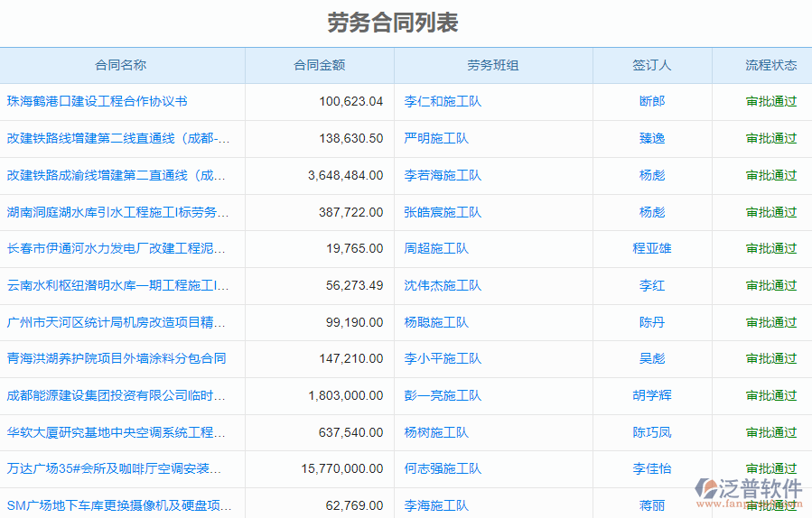Click signer 杨彪 in 李若海施工队 row
Image resolution: width=812 pixels, height=518 pixels.
click(652, 175)
